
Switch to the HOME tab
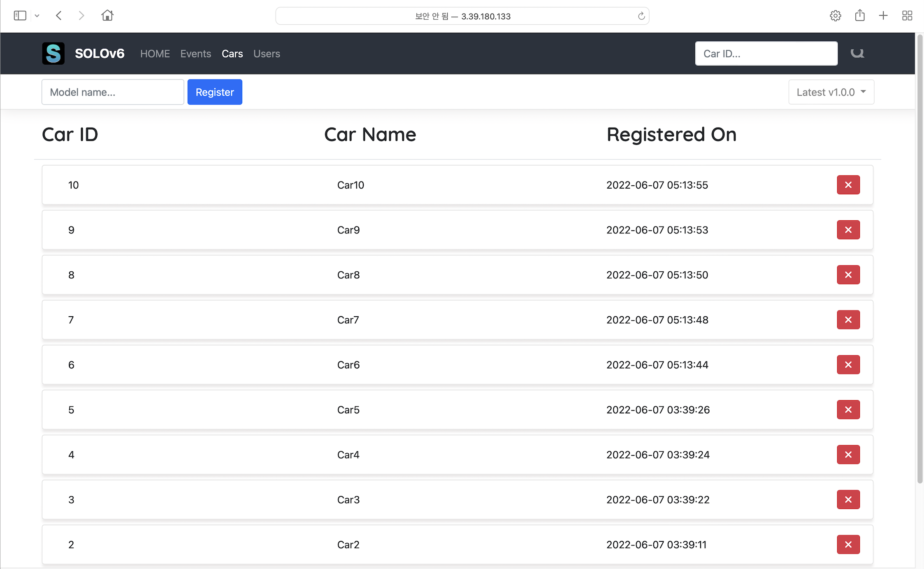coord(155,54)
